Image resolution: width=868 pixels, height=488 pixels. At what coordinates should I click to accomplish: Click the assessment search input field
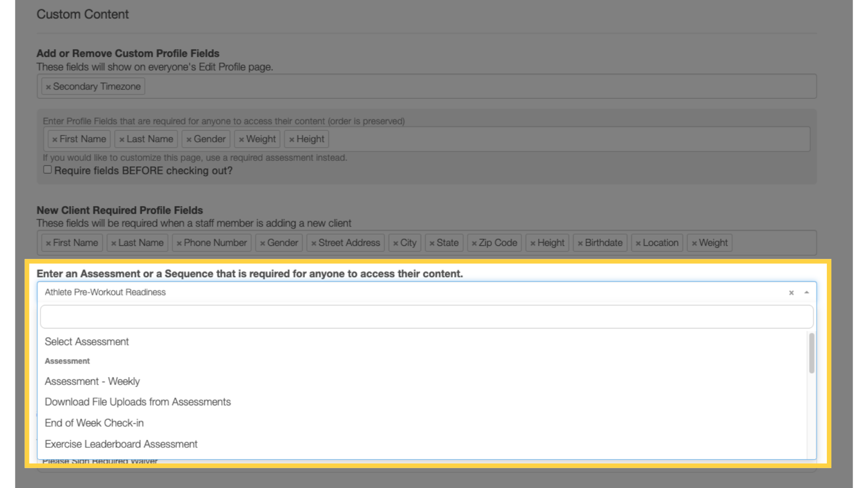pyautogui.click(x=427, y=316)
